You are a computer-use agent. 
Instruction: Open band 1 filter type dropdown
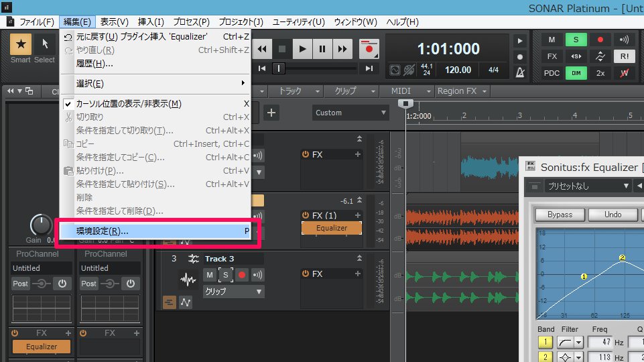click(579, 342)
